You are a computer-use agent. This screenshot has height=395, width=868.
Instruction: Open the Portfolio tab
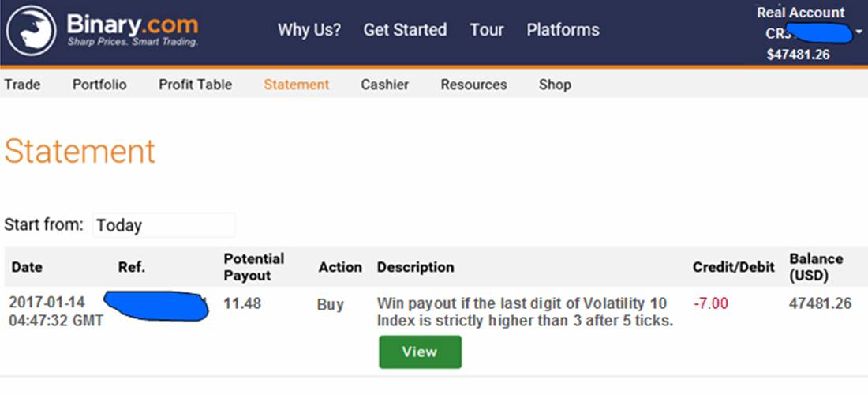click(99, 85)
